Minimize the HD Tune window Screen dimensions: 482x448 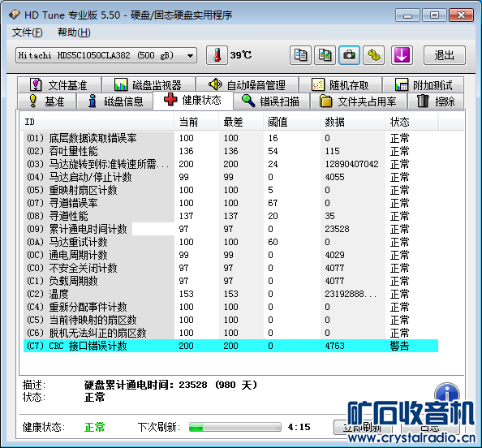click(x=407, y=15)
